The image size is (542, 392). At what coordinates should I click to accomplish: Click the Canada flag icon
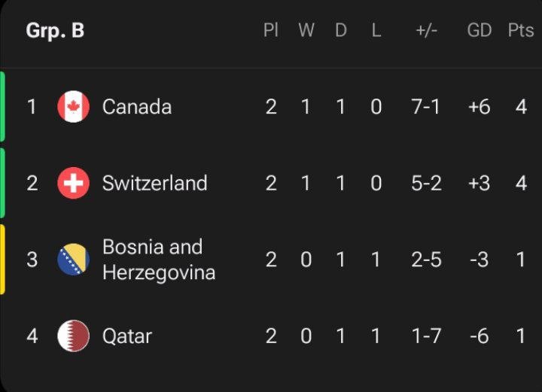click(x=73, y=106)
